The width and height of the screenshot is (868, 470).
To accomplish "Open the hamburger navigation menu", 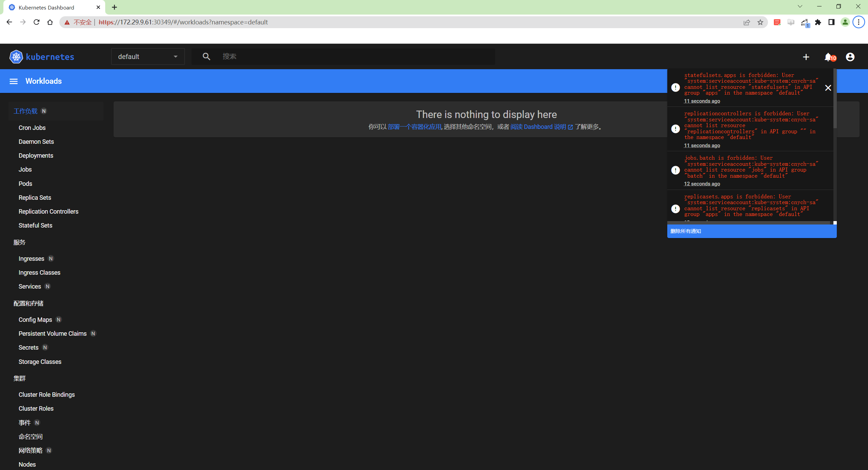I will [14, 81].
